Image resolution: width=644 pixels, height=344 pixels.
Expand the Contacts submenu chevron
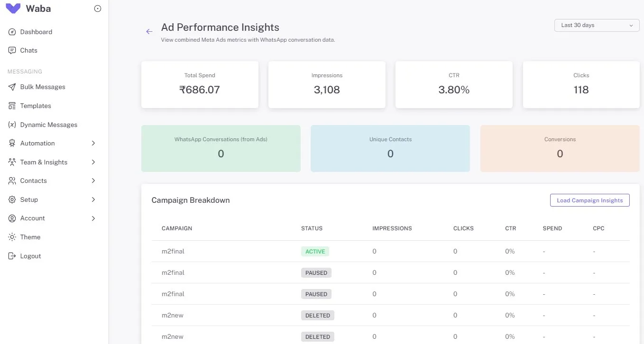(93, 181)
